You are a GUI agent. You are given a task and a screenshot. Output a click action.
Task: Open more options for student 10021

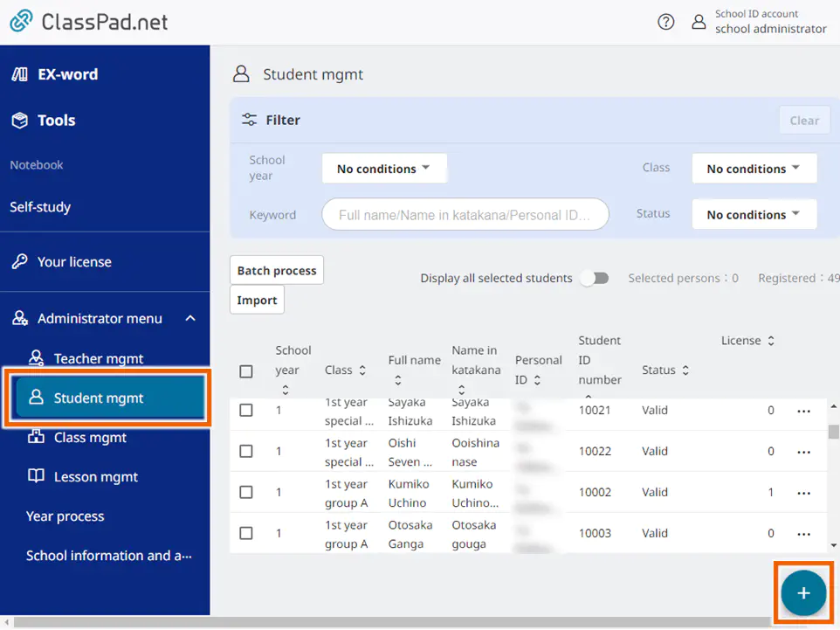point(803,412)
